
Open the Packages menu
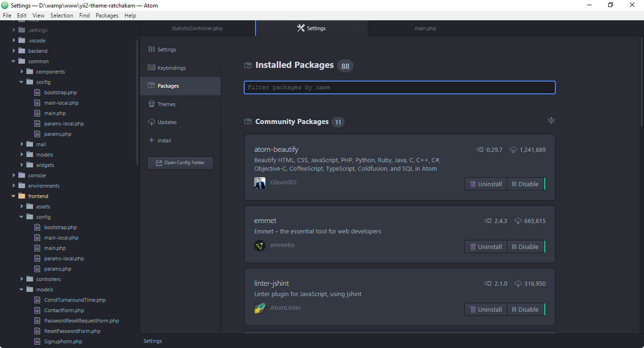click(107, 16)
